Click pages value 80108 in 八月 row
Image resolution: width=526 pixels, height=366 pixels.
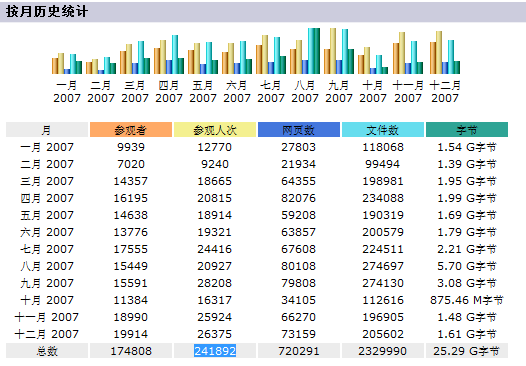(x=299, y=266)
